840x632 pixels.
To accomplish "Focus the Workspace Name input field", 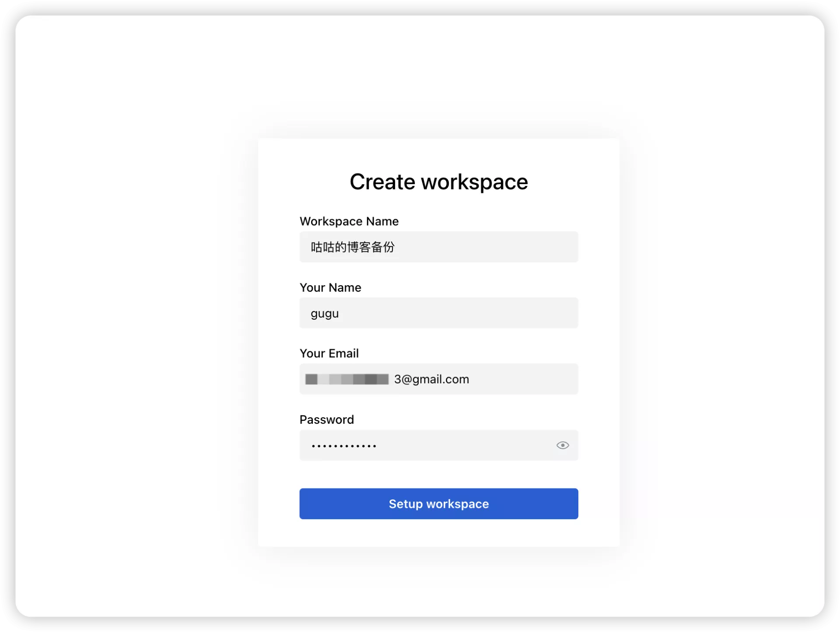I will tap(438, 247).
